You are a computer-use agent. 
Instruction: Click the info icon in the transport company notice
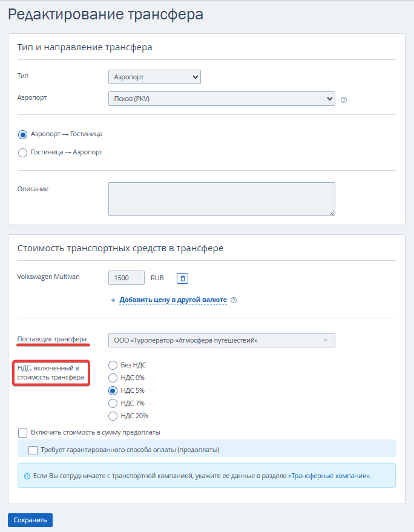(27, 476)
